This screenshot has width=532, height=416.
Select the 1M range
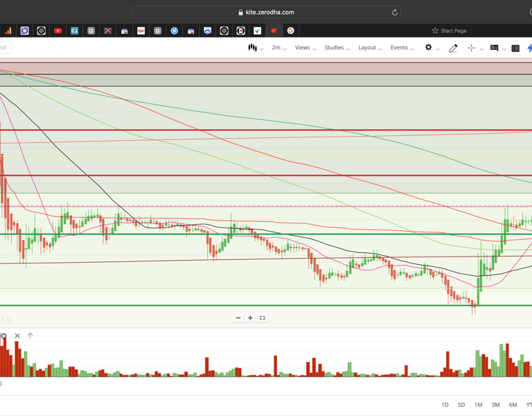tap(478, 405)
